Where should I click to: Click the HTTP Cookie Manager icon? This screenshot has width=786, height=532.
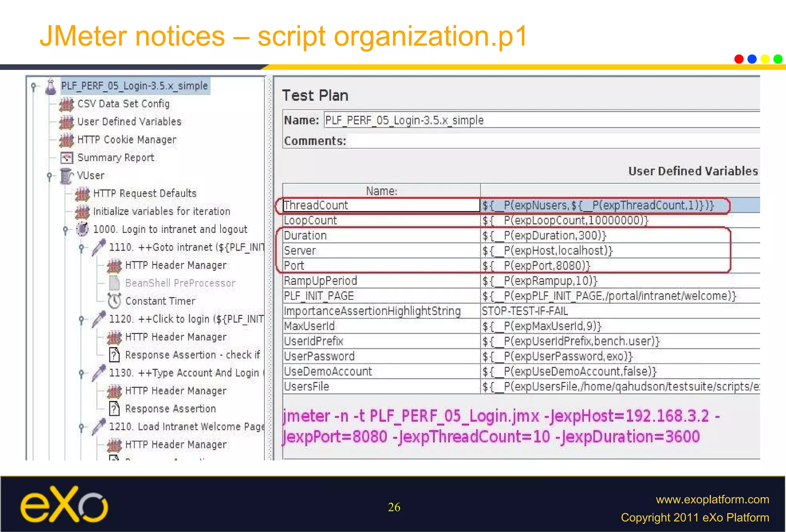67,140
